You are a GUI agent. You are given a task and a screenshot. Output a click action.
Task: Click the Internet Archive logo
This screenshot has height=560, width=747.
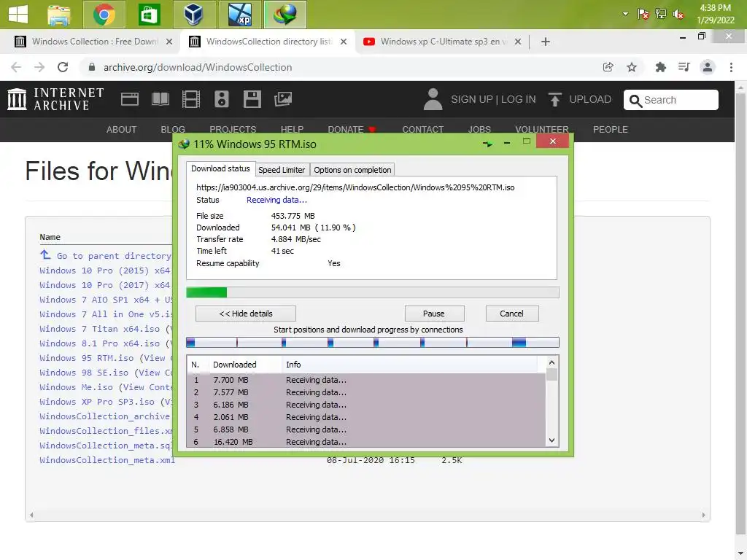pyautogui.click(x=55, y=99)
